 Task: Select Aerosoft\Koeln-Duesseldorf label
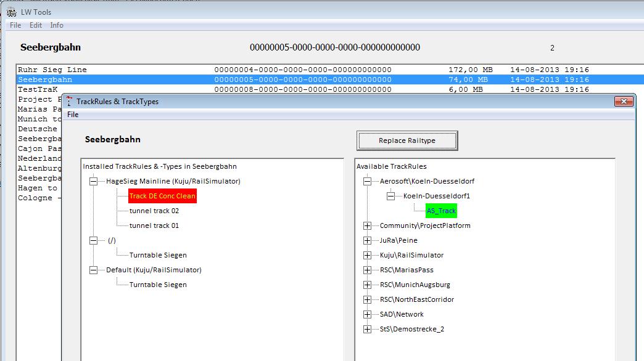coord(427,181)
